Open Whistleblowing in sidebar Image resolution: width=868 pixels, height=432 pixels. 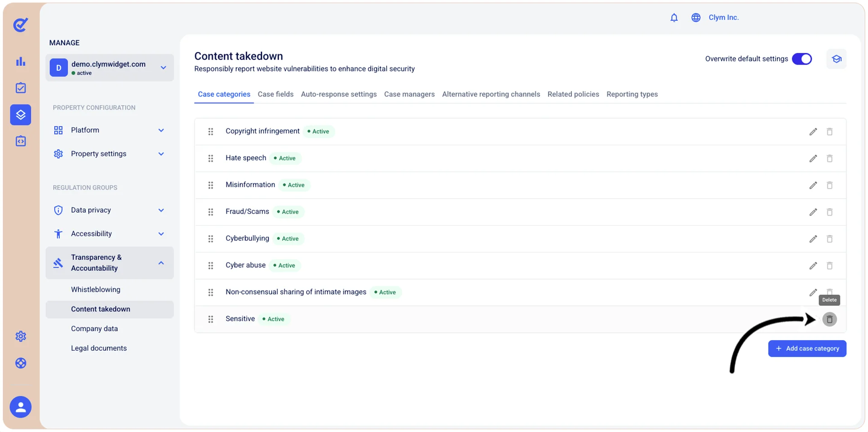tap(96, 290)
